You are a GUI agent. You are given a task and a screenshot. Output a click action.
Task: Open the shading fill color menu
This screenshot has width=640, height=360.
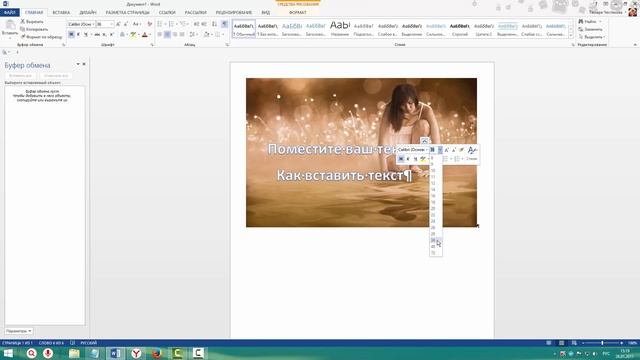coord(207,34)
